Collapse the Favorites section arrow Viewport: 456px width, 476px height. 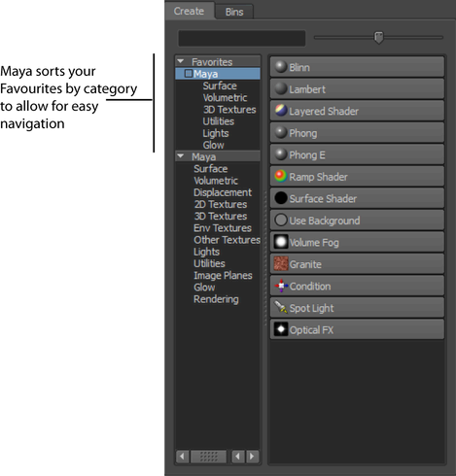(x=181, y=61)
